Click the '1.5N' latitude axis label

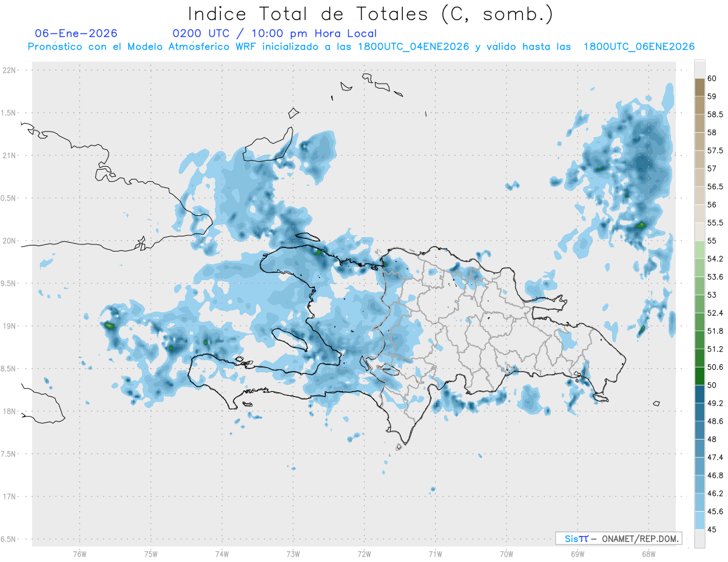(x=9, y=113)
